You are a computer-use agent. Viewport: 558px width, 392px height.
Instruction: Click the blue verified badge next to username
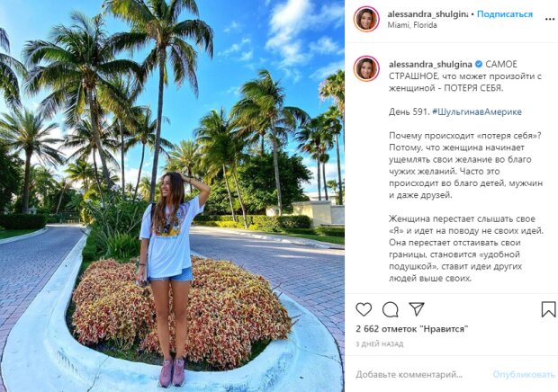(479, 65)
